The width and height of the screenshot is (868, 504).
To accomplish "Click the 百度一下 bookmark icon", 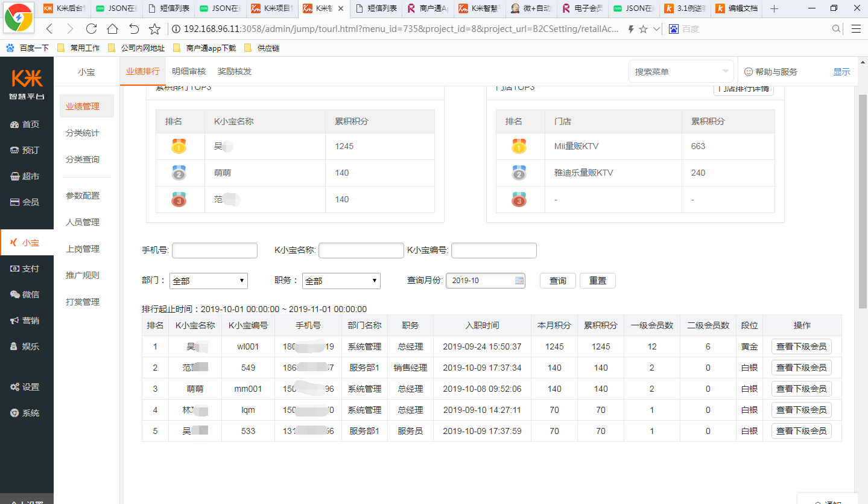I will 11,48.
